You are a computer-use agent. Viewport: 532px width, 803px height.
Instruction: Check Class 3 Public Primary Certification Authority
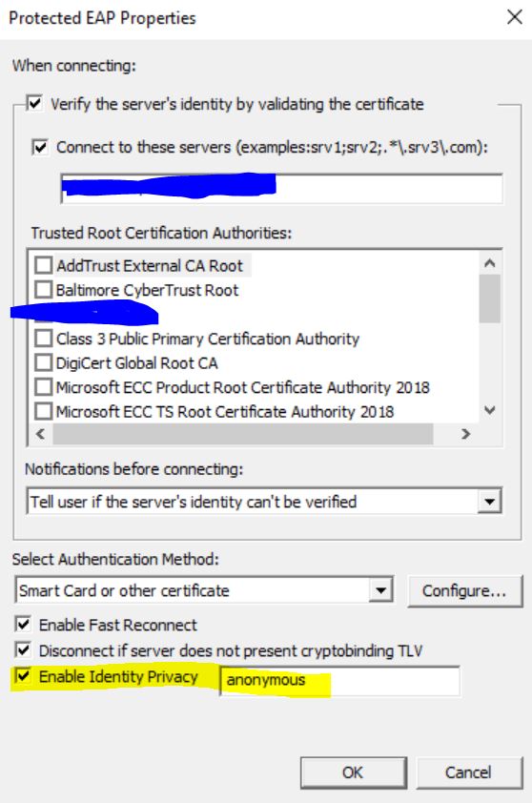click(x=44, y=339)
